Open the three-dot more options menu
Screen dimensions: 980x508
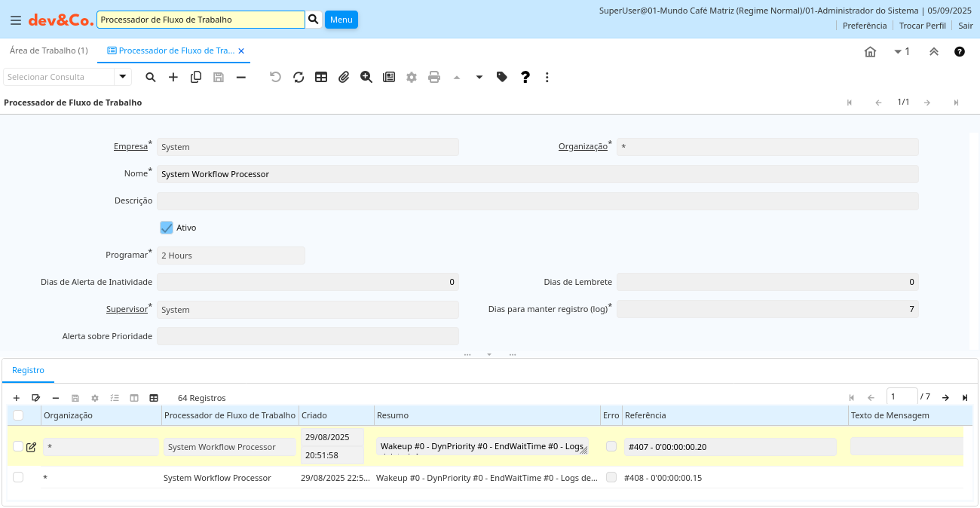point(547,77)
